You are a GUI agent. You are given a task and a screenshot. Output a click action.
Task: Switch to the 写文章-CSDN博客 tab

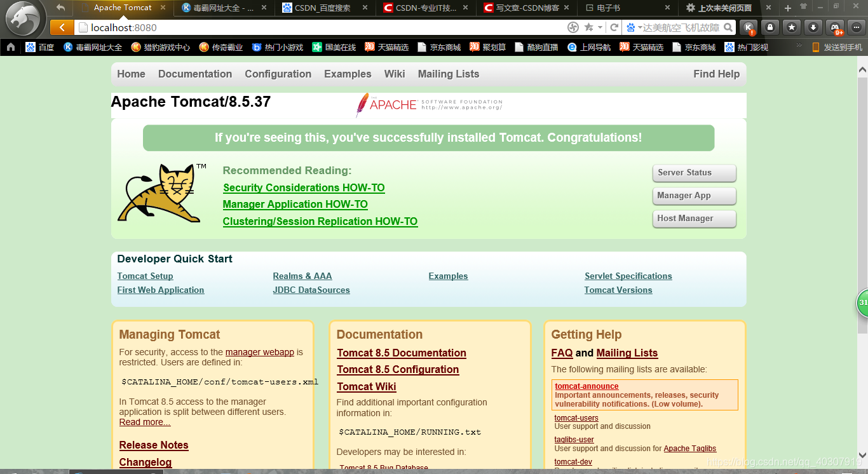tap(525, 8)
